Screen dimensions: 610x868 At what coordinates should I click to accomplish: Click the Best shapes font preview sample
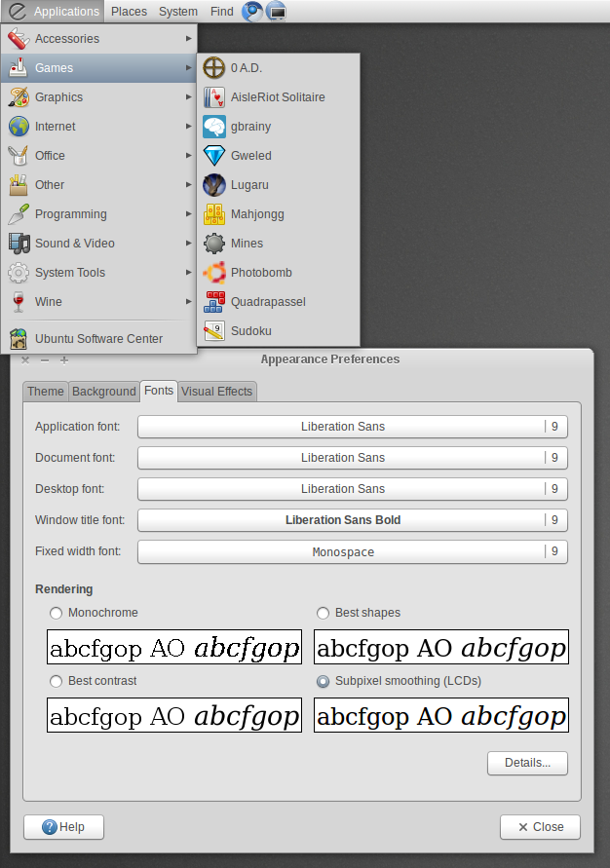coord(441,647)
